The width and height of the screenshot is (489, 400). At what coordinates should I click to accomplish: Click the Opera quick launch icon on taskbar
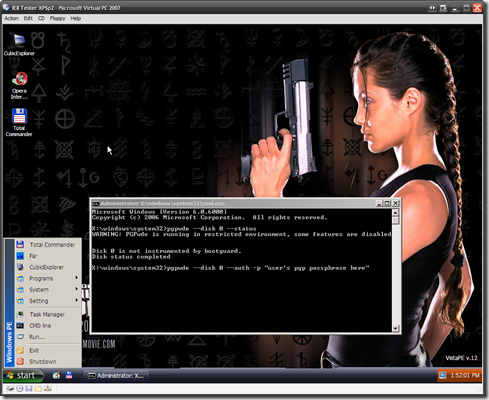(56, 375)
